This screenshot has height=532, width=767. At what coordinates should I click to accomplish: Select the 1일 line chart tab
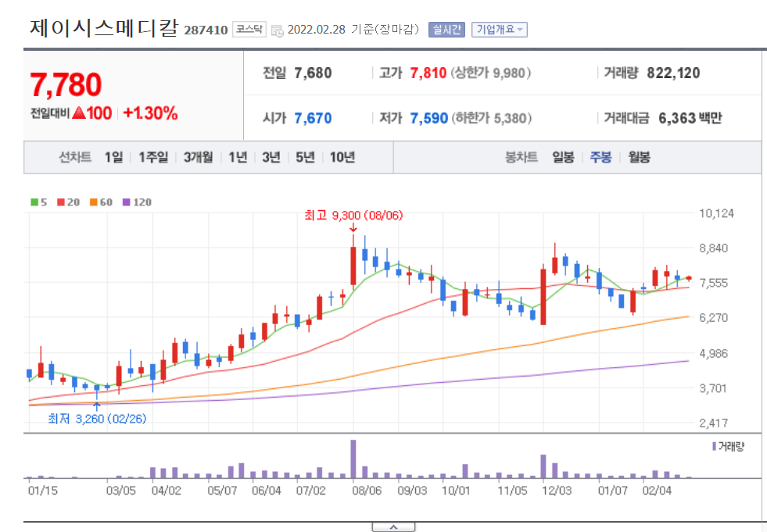[113, 157]
